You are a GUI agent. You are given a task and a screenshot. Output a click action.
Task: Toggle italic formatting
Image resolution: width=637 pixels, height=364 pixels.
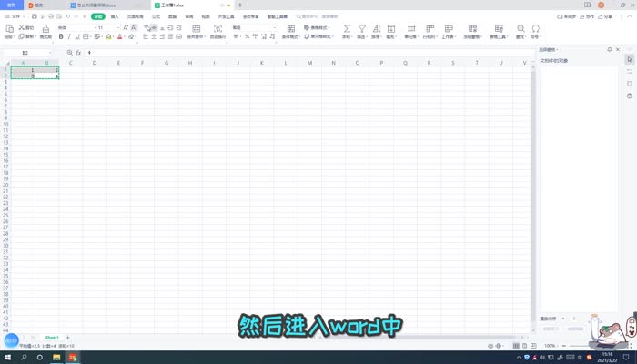click(69, 36)
